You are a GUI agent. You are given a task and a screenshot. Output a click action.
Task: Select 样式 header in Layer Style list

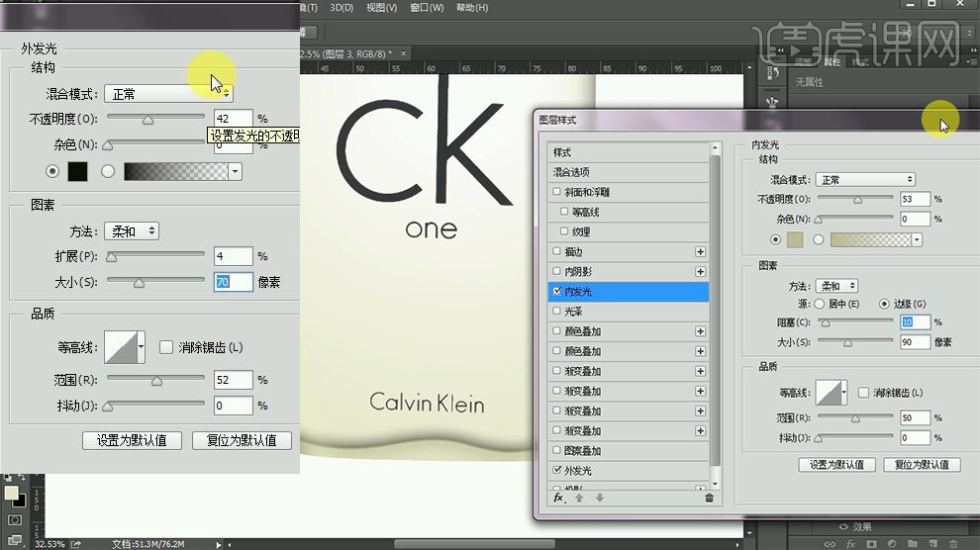pyautogui.click(x=629, y=152)
